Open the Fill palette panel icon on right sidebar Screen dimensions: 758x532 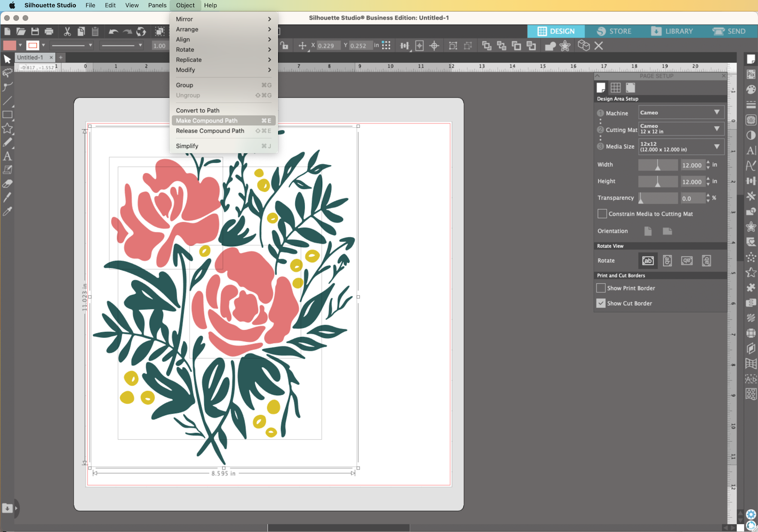click(751, 90)
